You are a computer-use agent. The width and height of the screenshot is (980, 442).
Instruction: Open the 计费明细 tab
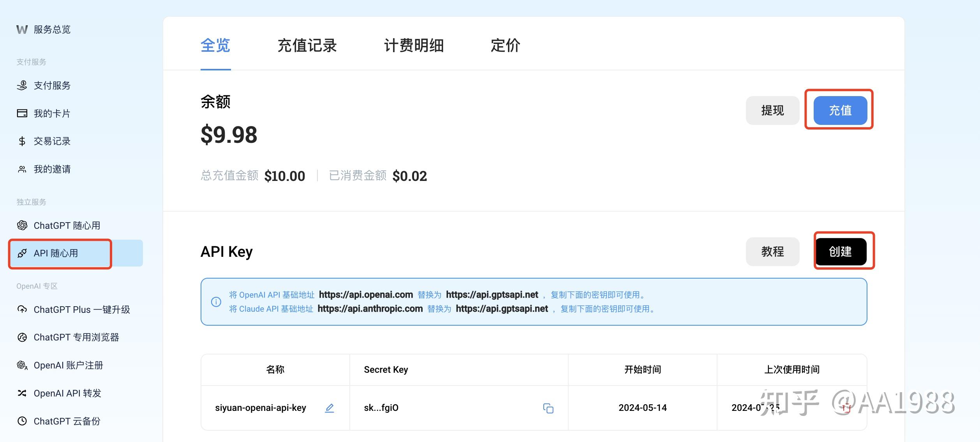(414, 46)
